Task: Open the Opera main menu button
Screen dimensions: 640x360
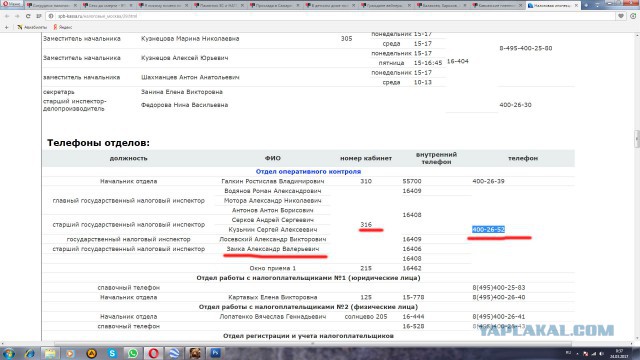Action: coord(11,4)
